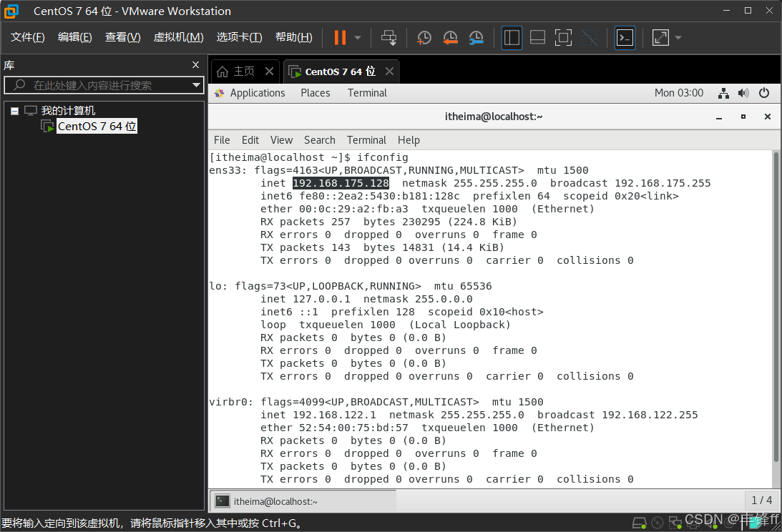
Task: Open the Terminal menu in the terminal window
Action: [x=366, y=140]
